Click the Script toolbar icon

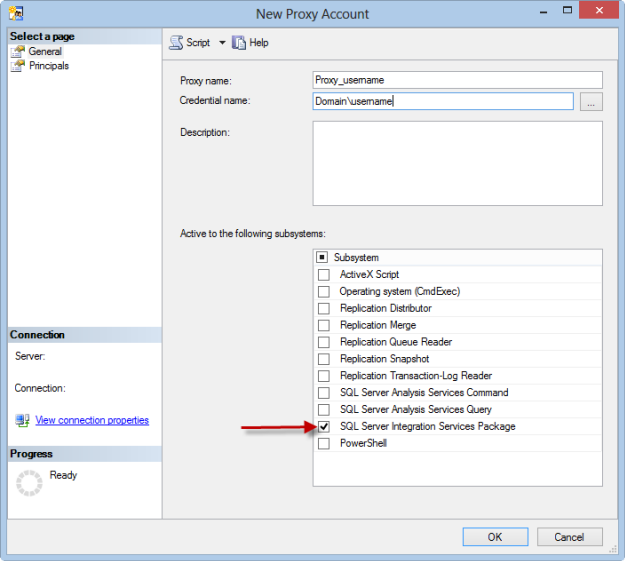point(176,43)
